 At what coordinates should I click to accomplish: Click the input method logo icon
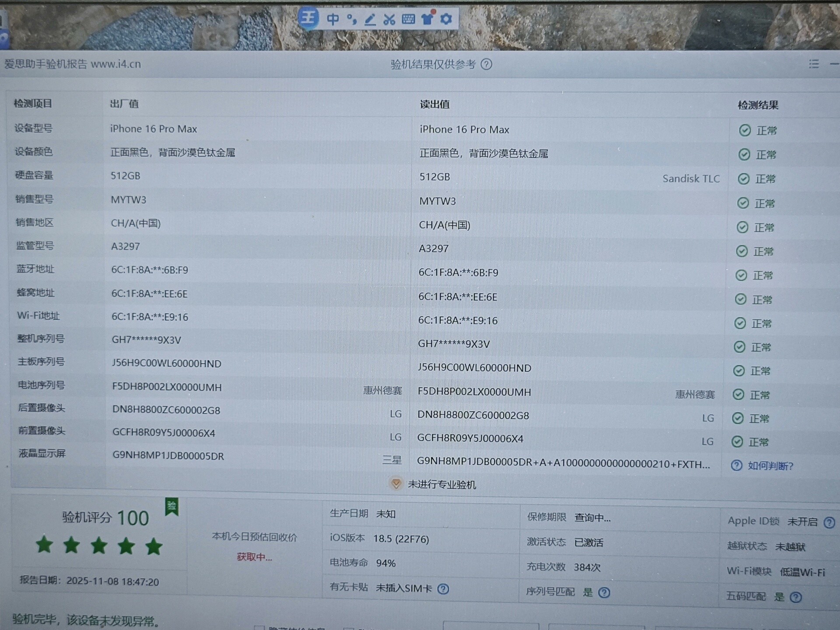click(x=308, y=18)
